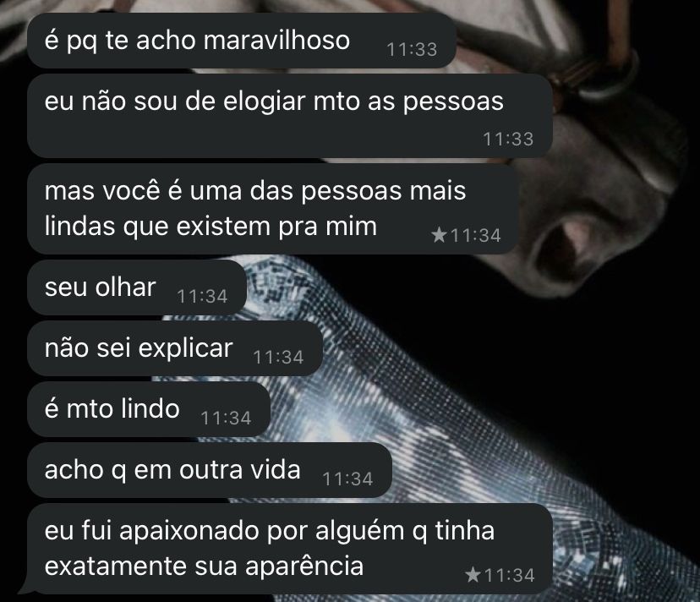Select the 'acho q em outra vida' message

coord(210,470)
